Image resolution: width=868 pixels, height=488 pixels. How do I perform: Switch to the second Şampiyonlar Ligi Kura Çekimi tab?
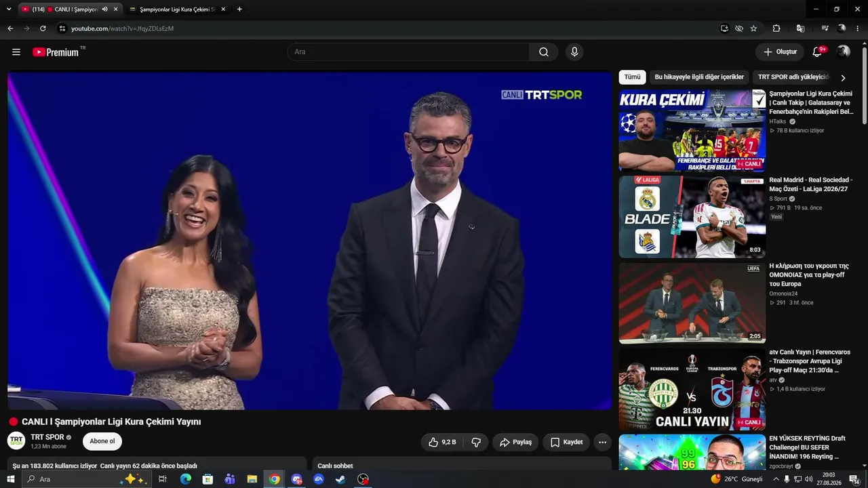(178, 9)
